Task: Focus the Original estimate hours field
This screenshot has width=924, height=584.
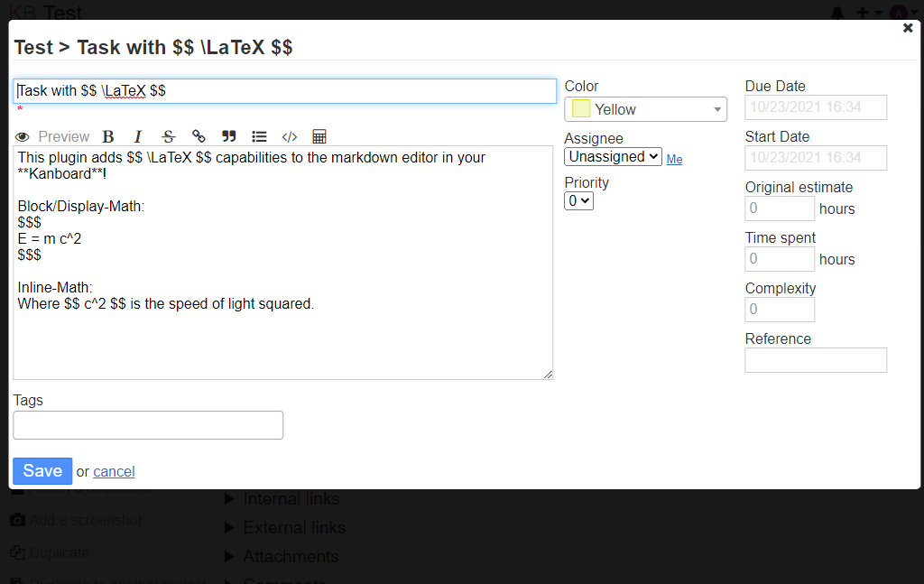Action: 780,209
